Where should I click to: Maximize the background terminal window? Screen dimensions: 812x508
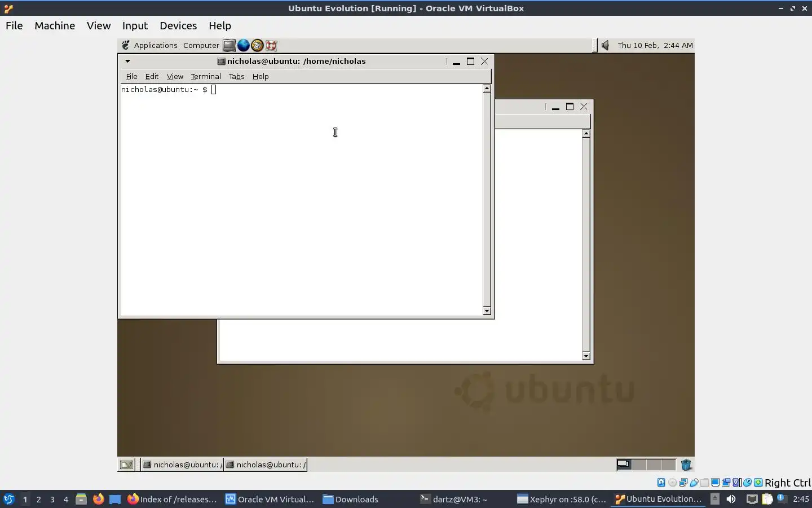tap(570, 106)
